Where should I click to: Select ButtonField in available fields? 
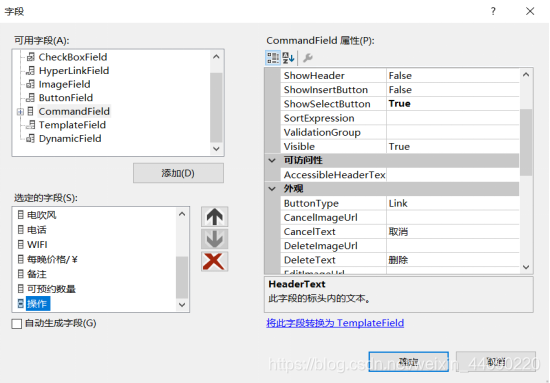coord(66,98)
